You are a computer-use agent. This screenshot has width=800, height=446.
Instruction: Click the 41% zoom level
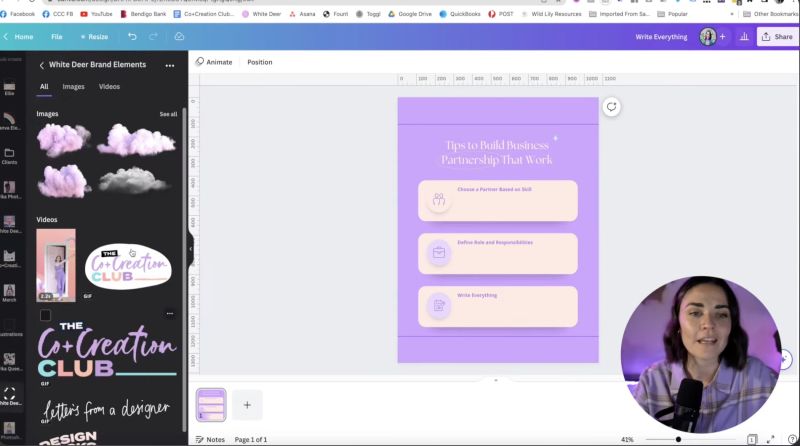coord(627,439)
